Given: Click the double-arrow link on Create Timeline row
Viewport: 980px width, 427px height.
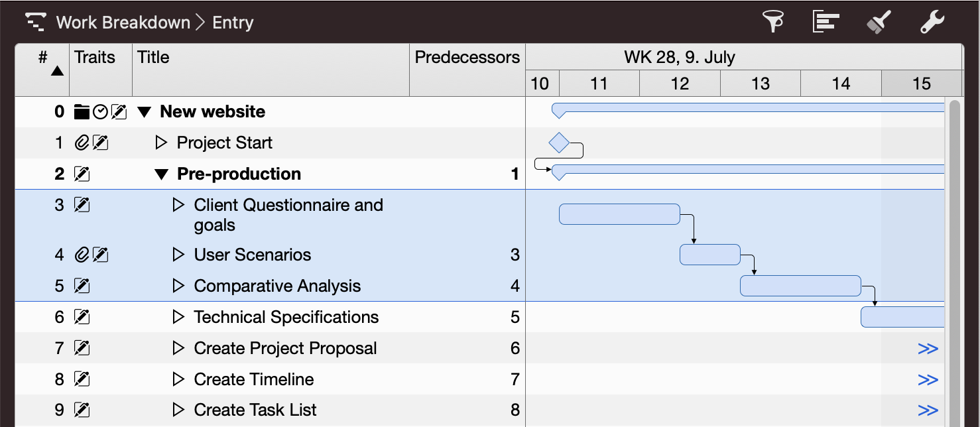Looking at the screenshot, I should [930, 379].
